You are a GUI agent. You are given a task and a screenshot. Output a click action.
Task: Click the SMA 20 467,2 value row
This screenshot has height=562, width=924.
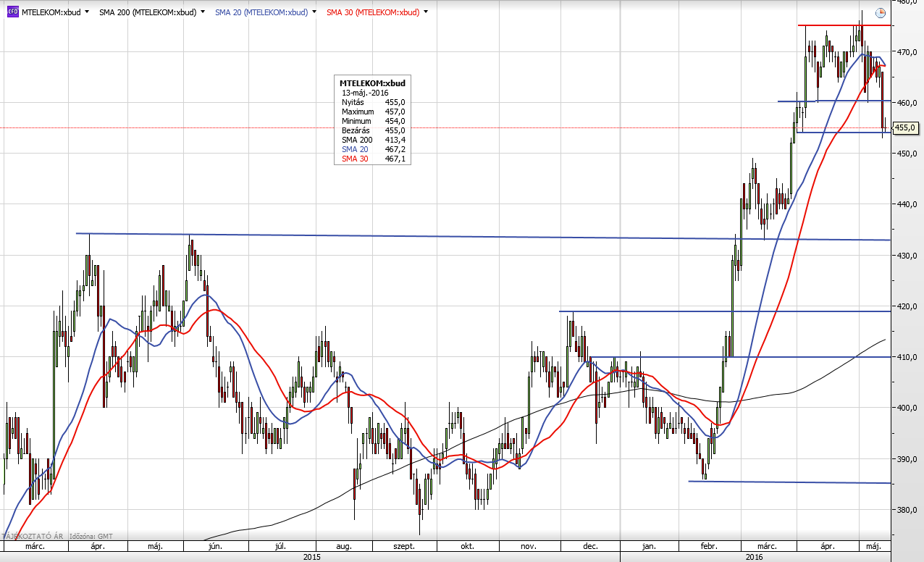coord(373,149)
